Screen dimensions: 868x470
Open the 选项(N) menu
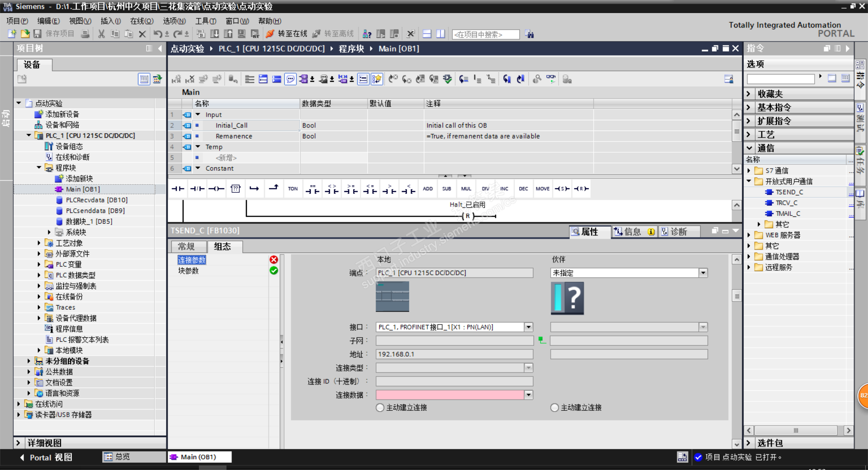(174, 21)
